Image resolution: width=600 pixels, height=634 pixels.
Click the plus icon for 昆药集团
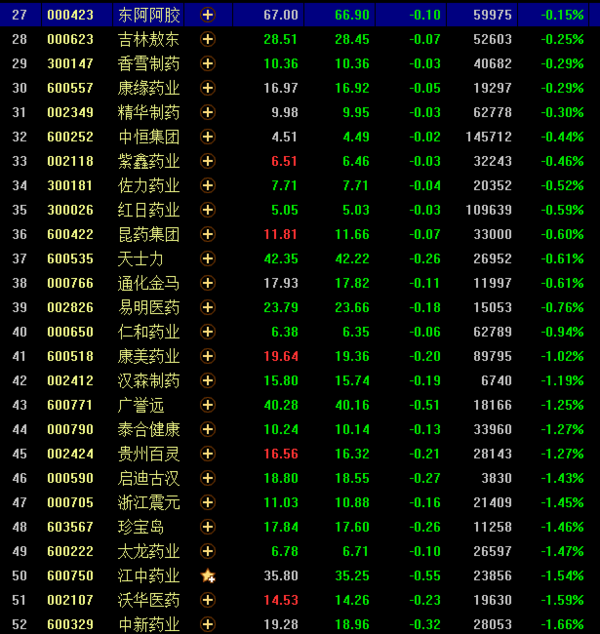(x=208, y=234)
